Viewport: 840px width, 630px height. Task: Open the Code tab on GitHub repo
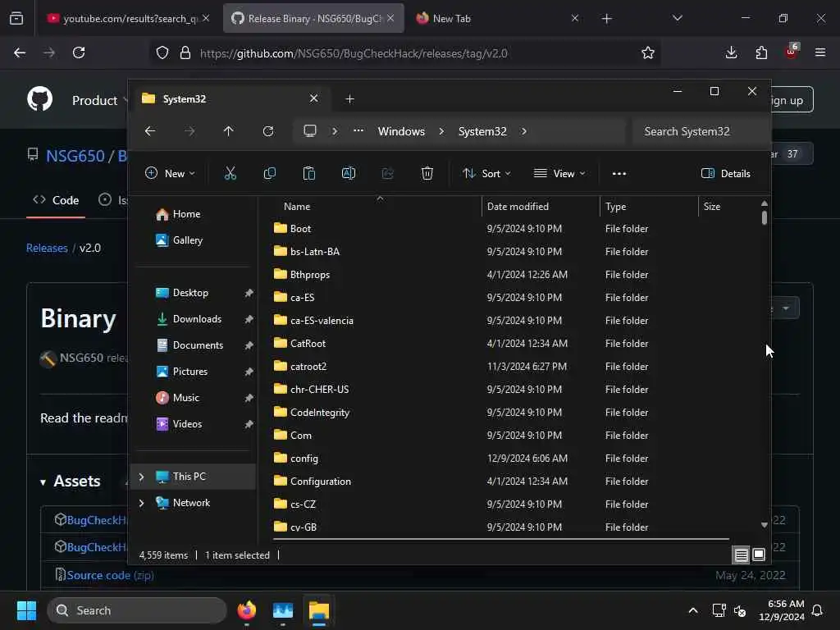[56, 200]
